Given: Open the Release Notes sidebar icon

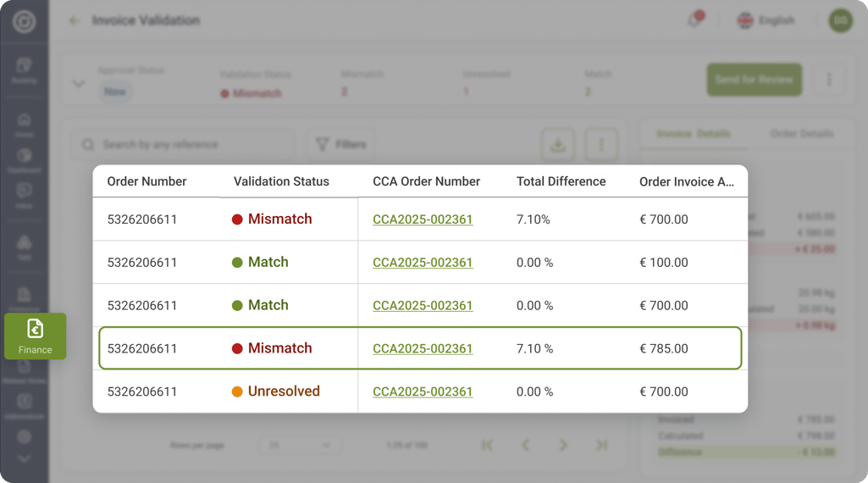Looking at the screenshot, I should tap(24, 370).
